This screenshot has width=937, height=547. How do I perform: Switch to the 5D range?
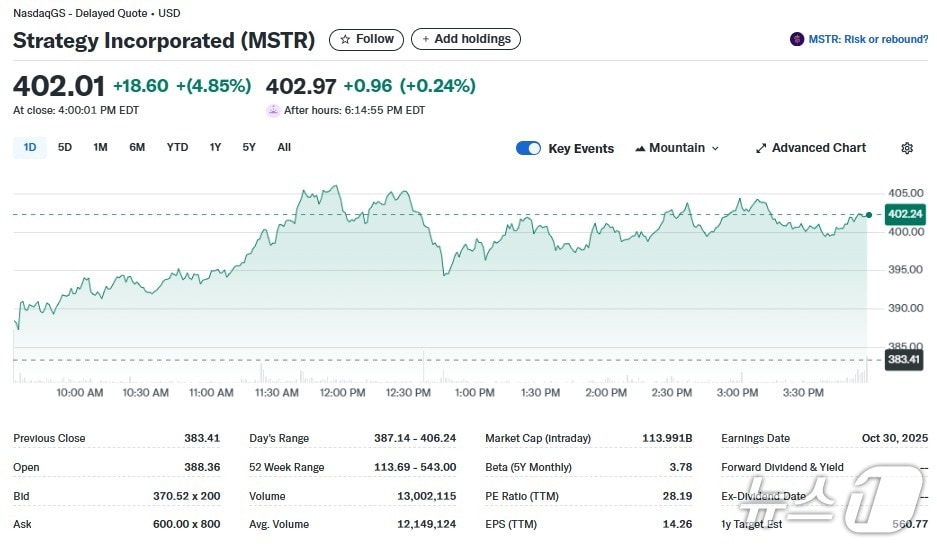tap(65, 147)
